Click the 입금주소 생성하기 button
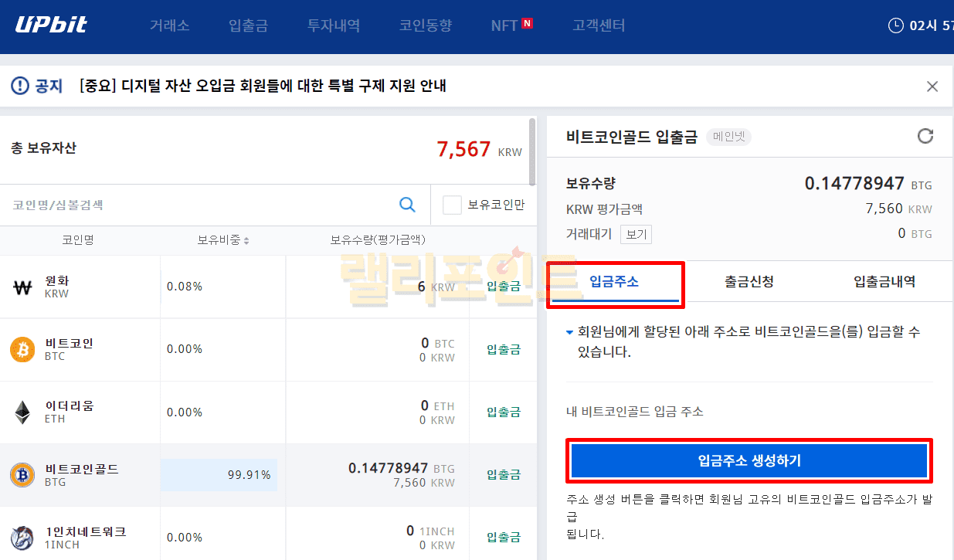The image size is (954, 560). coord(749,461)
